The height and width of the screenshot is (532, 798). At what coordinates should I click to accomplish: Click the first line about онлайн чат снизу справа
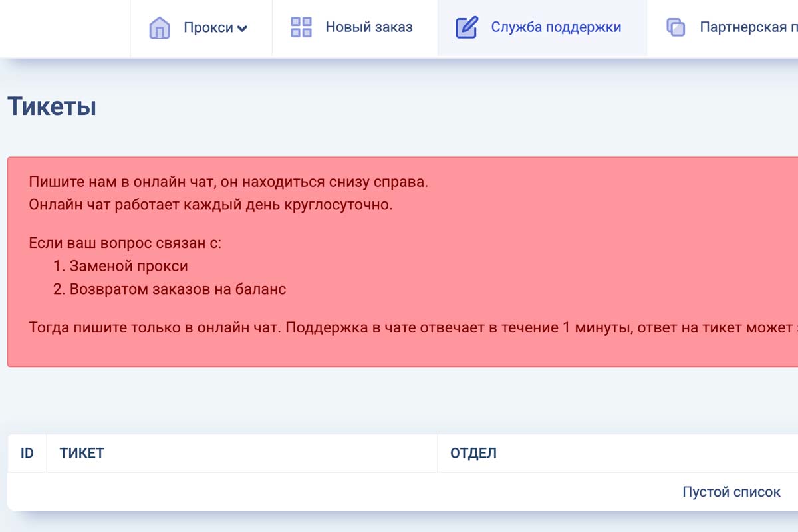(x=228, y=182)
